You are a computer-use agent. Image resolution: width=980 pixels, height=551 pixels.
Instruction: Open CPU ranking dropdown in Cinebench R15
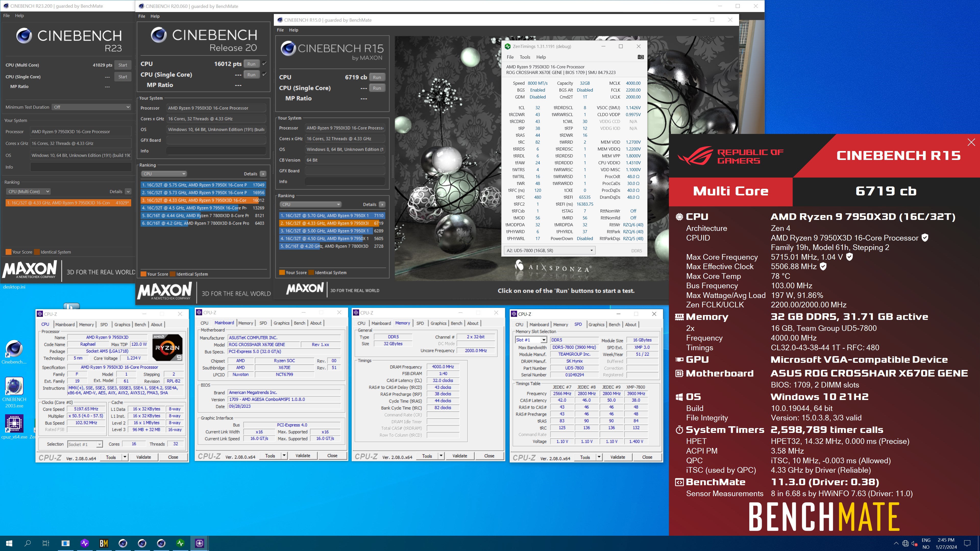click(x=310, y=204)
